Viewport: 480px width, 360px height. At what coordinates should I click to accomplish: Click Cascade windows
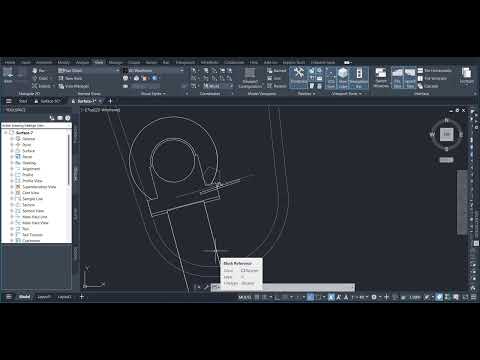coord(428,86)
